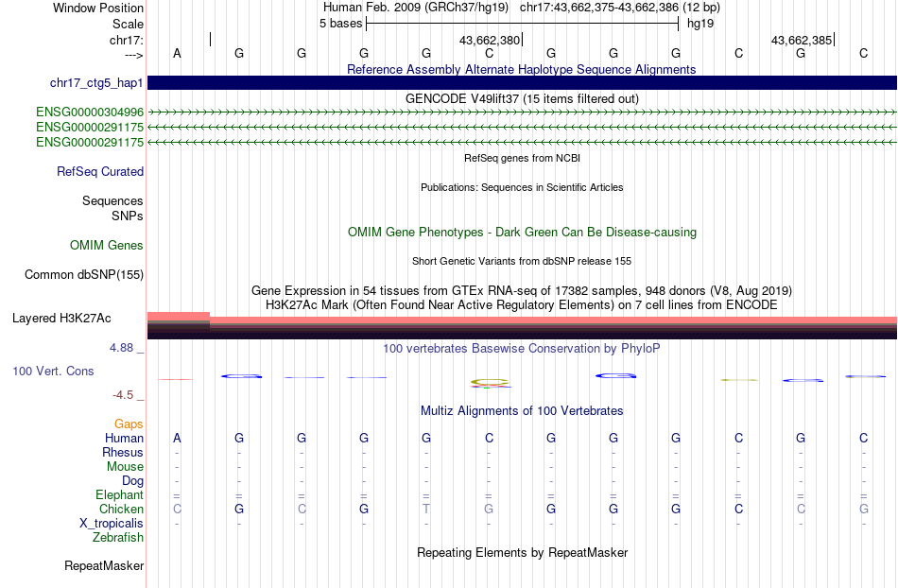Open the H3K27Ac Mark track title
898x588 pixels.
pos(522,304)
